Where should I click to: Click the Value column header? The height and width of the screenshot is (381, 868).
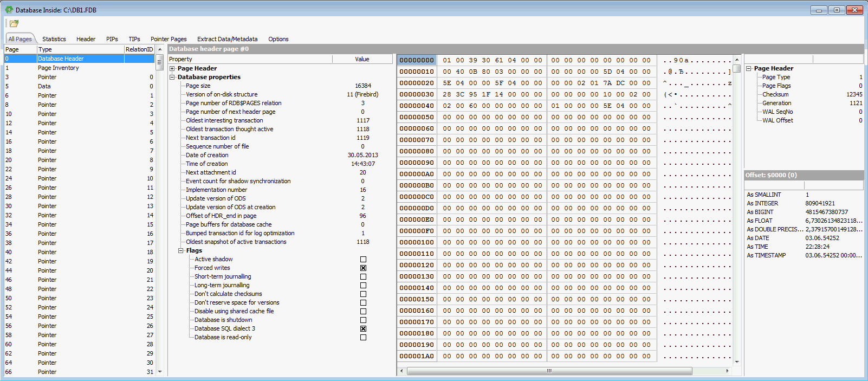(362, 59)
